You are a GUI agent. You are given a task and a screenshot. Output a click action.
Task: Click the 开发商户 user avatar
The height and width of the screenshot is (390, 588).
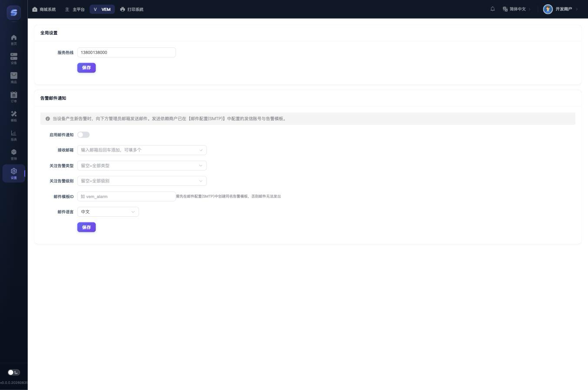tap(548, 9)
